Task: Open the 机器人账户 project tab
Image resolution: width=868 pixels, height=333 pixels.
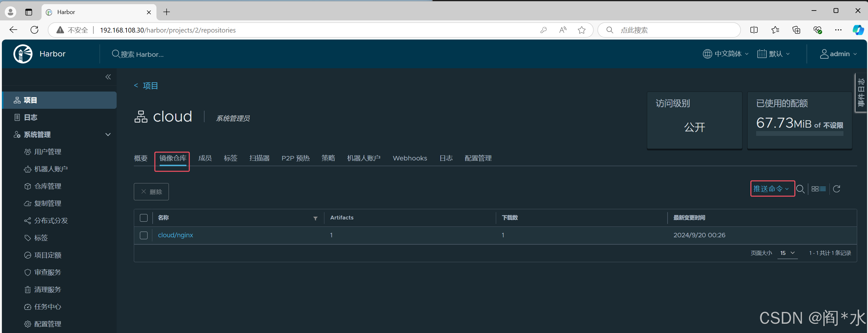Action: [x=364, y=158]
